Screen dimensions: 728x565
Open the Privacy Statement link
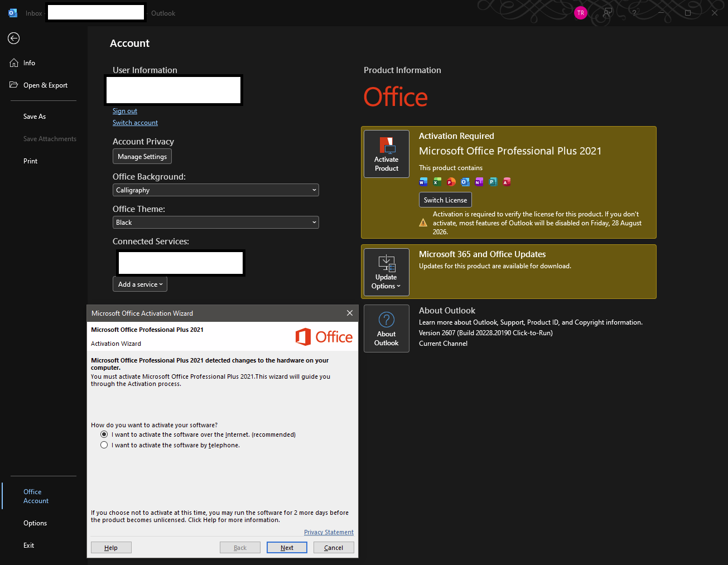click(329, 532)
